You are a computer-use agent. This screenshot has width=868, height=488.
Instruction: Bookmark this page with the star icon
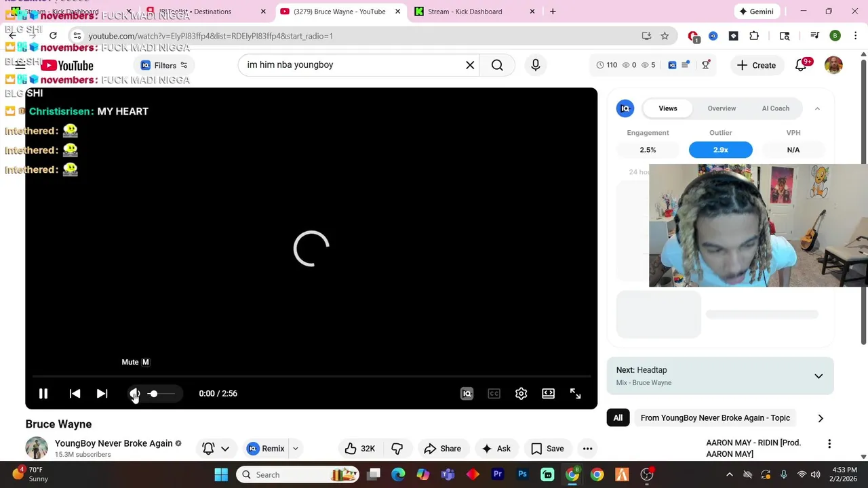tap(665, 36)
